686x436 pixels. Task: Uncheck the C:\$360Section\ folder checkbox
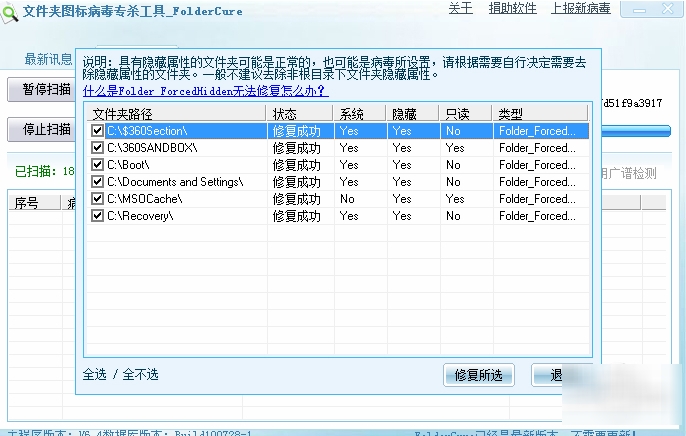coord(97,131)
